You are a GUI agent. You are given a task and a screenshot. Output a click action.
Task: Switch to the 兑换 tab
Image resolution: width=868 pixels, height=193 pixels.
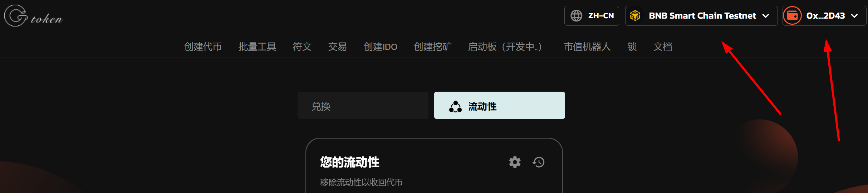(x=363, y=105)
